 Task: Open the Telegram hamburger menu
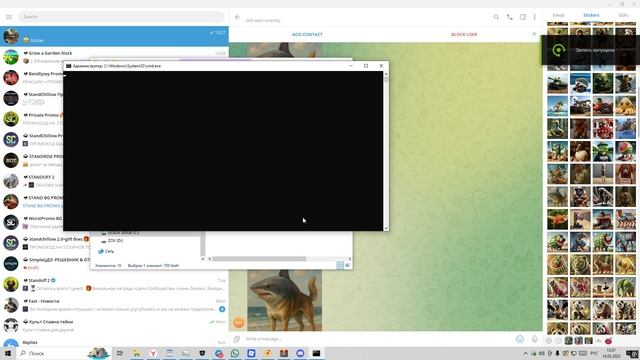(9, 17)
